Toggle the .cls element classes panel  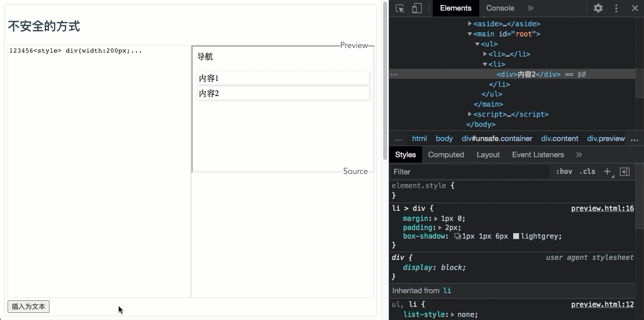[587, 171]
